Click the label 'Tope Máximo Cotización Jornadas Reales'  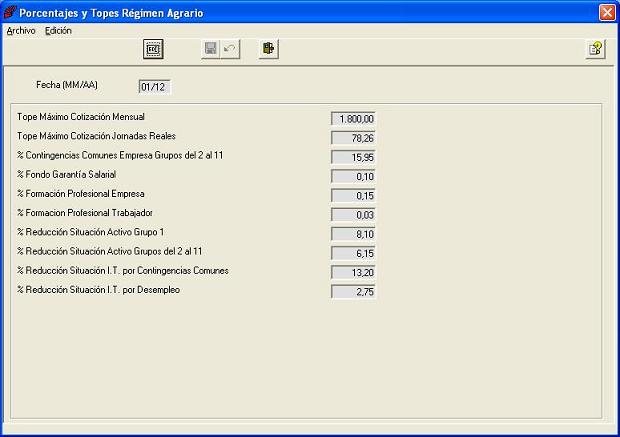96,136
